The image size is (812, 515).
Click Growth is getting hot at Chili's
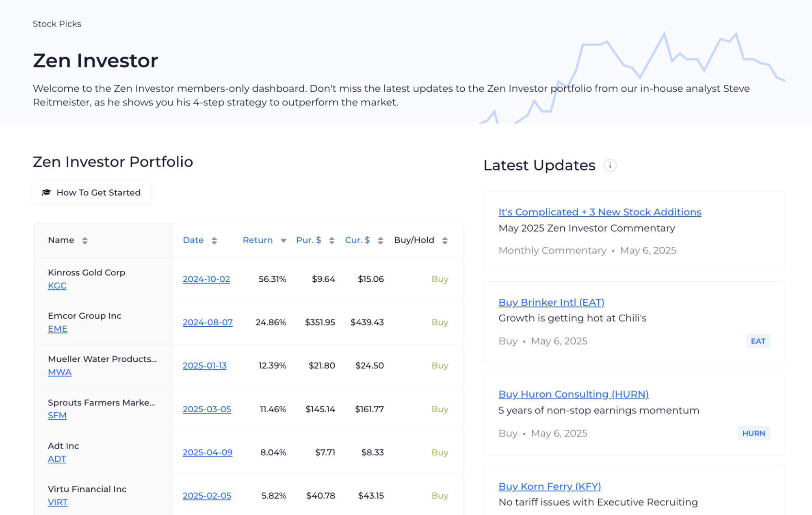coord(572,318)
